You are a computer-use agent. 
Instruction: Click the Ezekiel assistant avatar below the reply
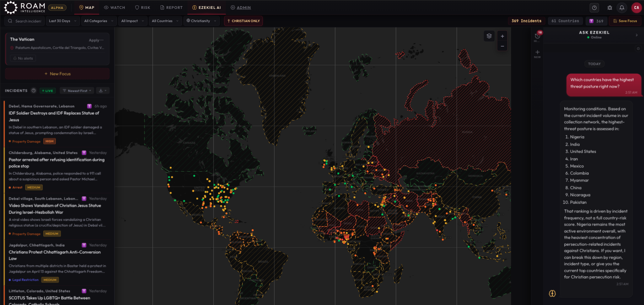click(x=552, y=293)
